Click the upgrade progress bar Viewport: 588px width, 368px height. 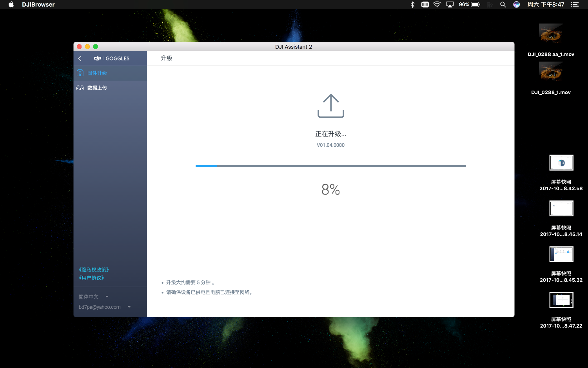[x=331, y=166]
